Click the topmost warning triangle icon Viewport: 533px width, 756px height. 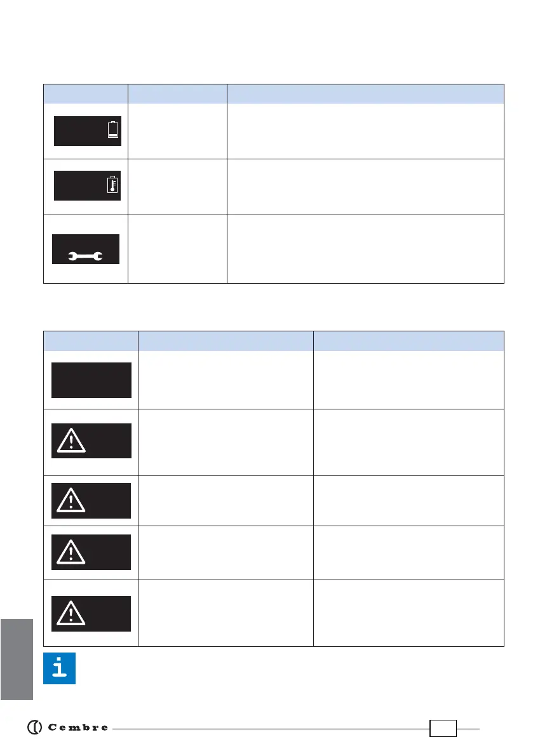[x=71, y=441]
